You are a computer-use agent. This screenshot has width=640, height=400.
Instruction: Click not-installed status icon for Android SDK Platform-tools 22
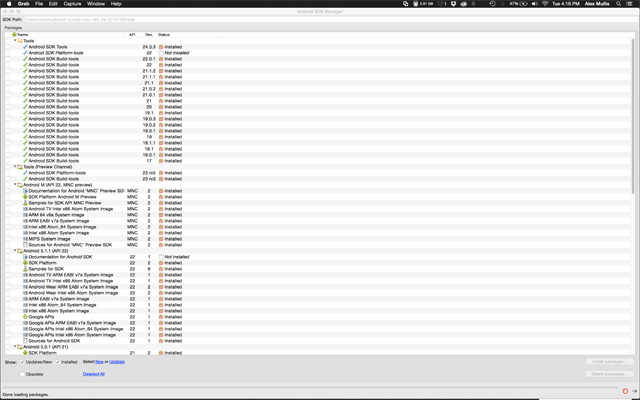pyautogui.click(x=161, y=53)
